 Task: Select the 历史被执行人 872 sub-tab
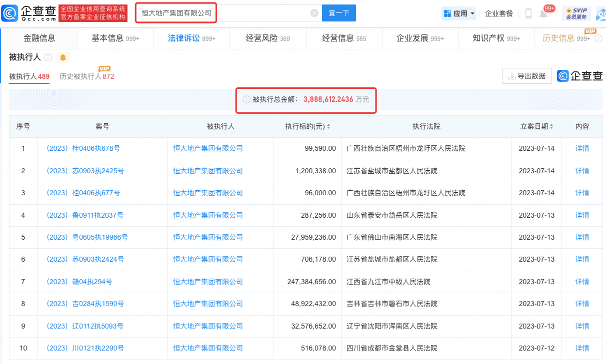[x=87, y=76]
